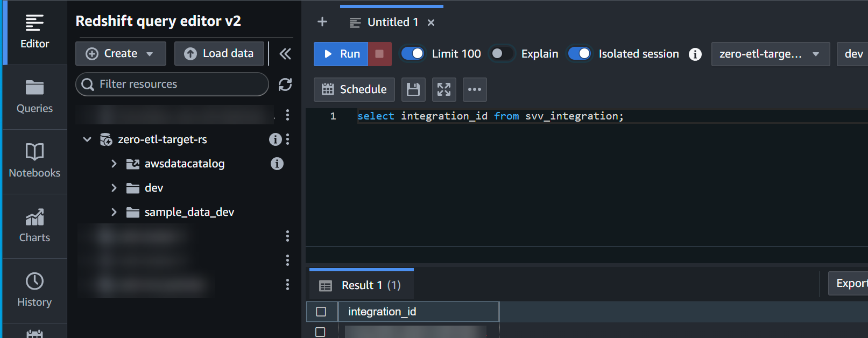Viewport: 868px width, 338px height.
Task: Open the Editor view in sidebar
Action: pyautogui.click(x=34, y=32)
